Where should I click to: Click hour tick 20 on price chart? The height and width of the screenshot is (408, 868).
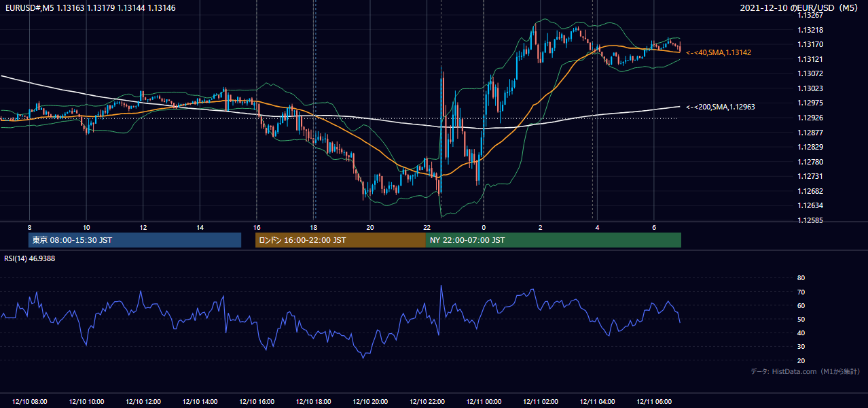tap(370, 227)
